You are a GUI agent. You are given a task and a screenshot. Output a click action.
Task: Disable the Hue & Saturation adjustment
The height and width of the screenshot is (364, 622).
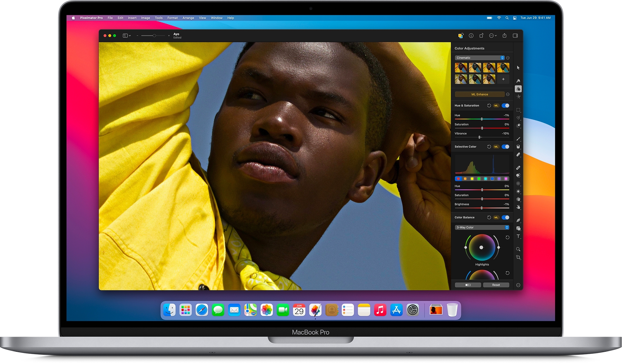[505, 105]
